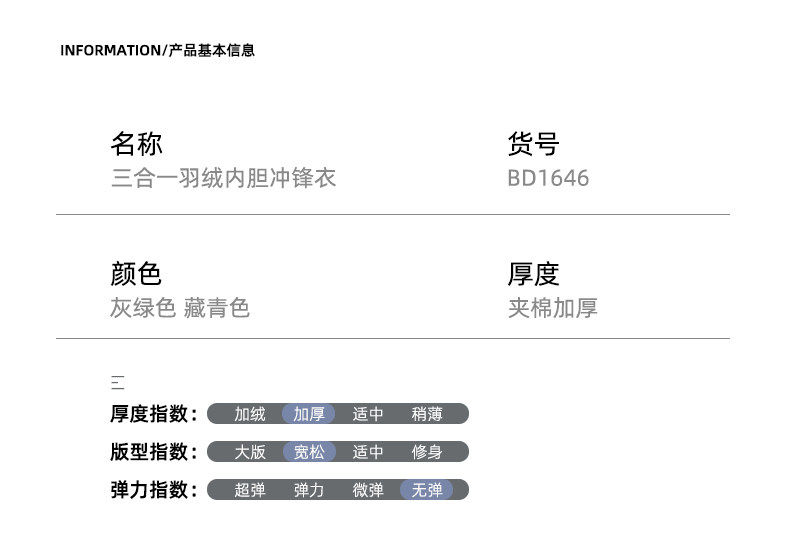Click the INFORMATION/产品基本信息 header
Image resolution: width=790 pixels, height=535 pixels.
(x=157, y=50)
